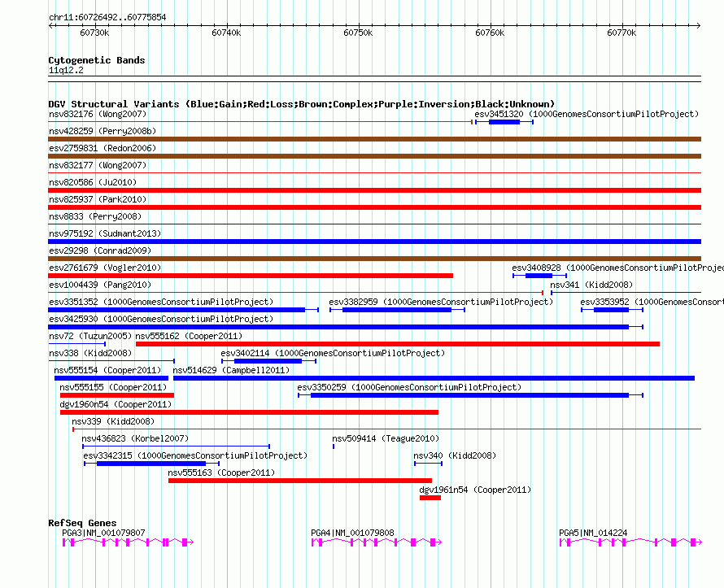724x588 pixels.
Task: Click the DGV Structural Variants track title
Action: tap(302, 104)
